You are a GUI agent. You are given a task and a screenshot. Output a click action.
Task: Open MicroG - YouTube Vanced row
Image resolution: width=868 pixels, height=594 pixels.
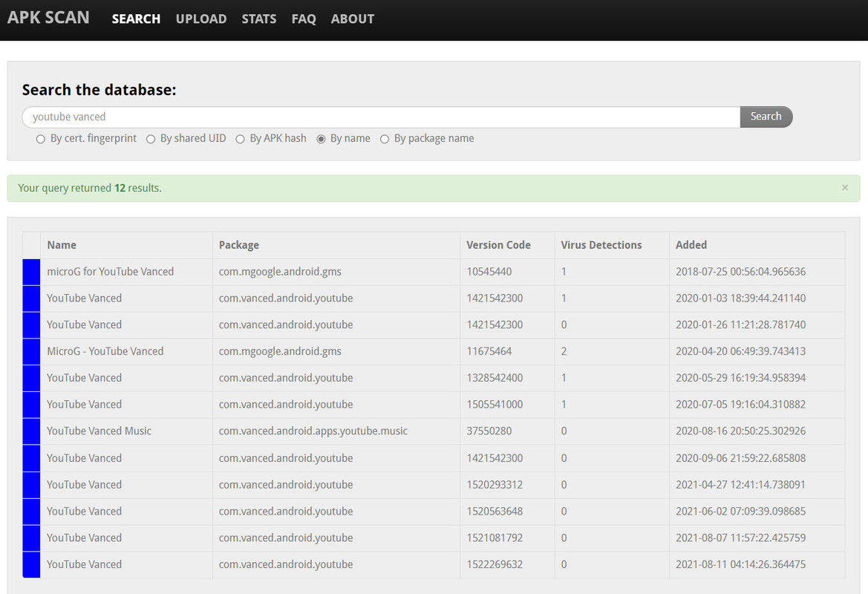pyautogui.click(x=434, y=351)
